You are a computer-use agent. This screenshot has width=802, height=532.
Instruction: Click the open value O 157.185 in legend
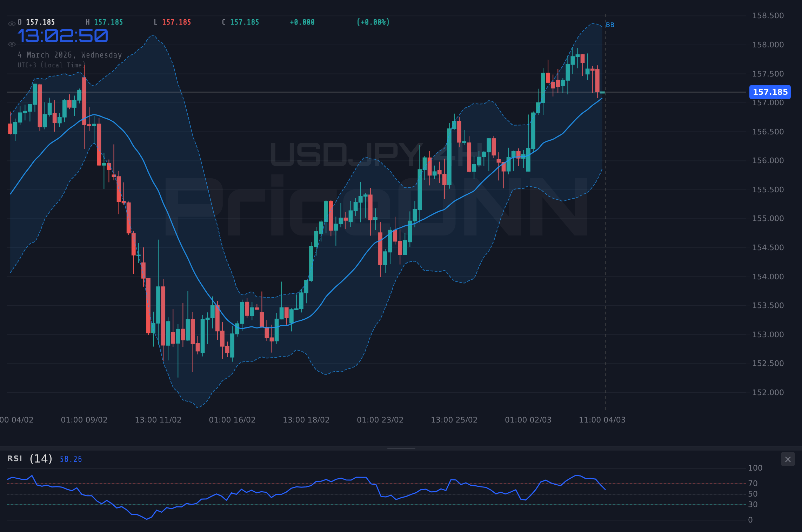click(36, 22)
